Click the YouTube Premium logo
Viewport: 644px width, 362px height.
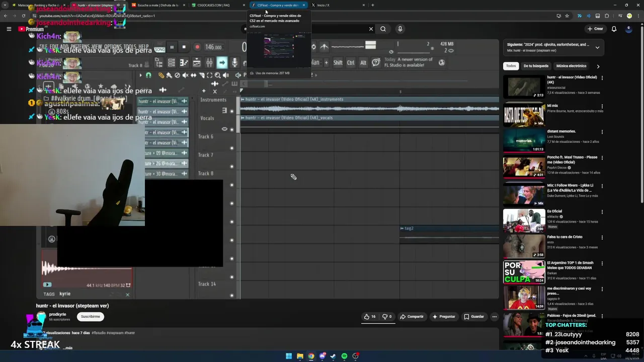(31, 29)
